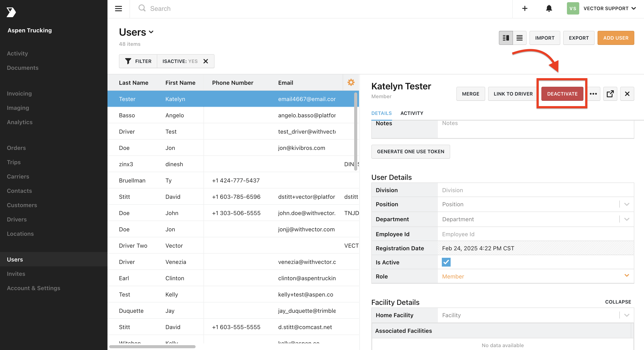The width and height of the screenshot is (644, 350).
Task: Click the Notes text field
Action: pyautogui.click(x=535, y=129)
